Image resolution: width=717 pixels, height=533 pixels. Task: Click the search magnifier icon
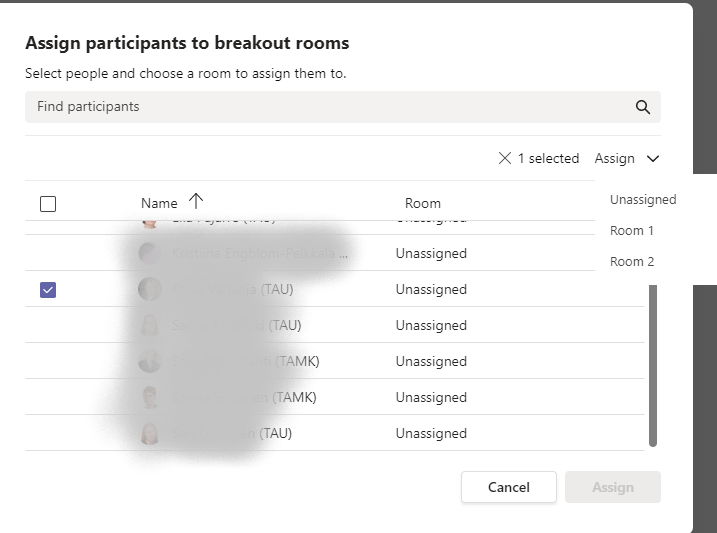pos(643,107)
